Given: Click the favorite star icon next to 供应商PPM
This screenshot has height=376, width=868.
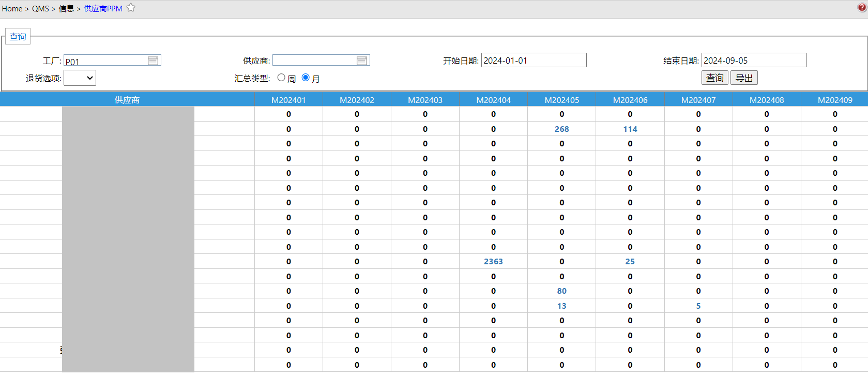Looking at the screenshot, I should pyautogui.click(x=131, y=8).
